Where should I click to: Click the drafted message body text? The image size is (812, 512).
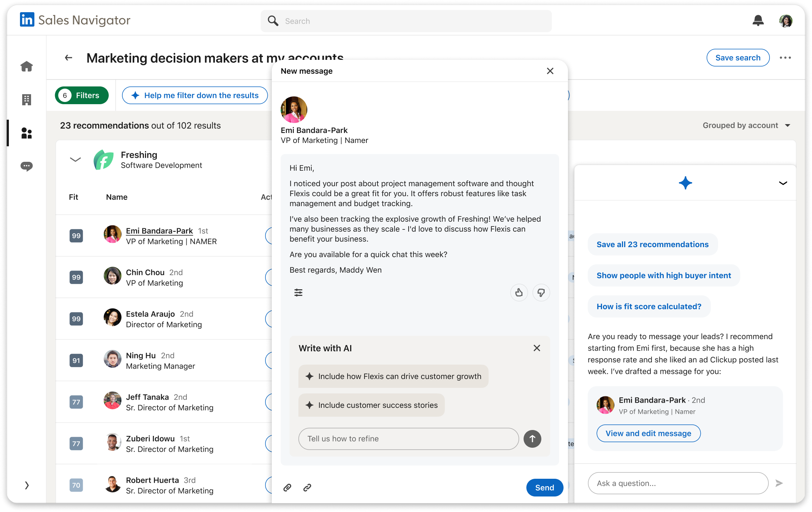pos(416,219)
